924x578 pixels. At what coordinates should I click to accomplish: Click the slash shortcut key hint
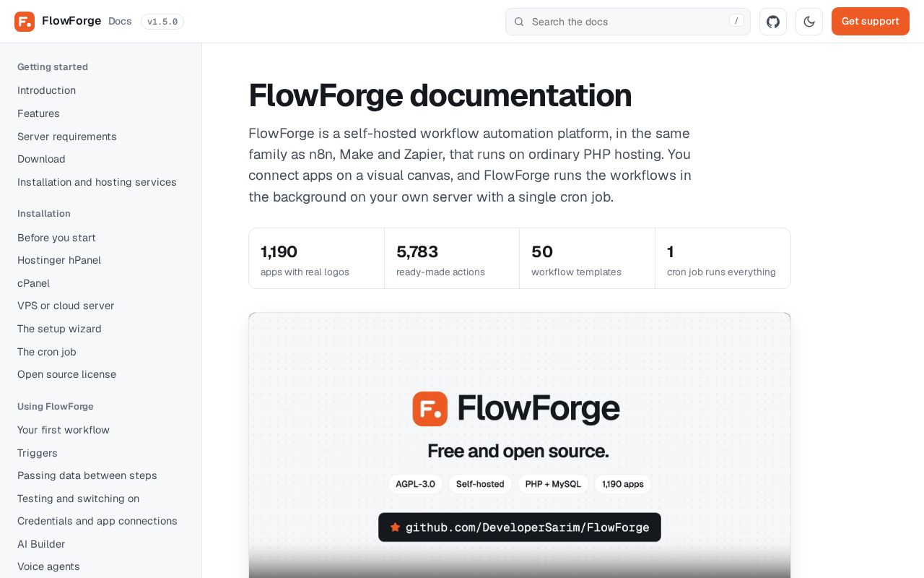pyautogui.click(x=736, y=21)
